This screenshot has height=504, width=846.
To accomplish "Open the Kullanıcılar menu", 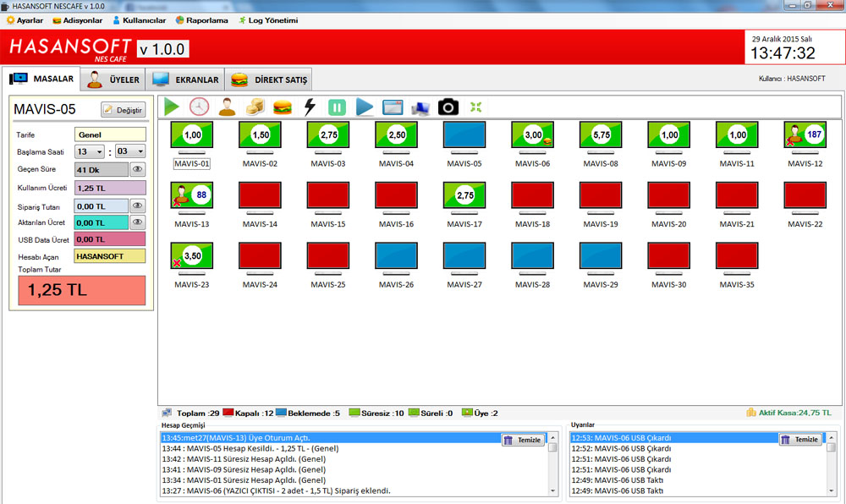I will tap(140, 20).
